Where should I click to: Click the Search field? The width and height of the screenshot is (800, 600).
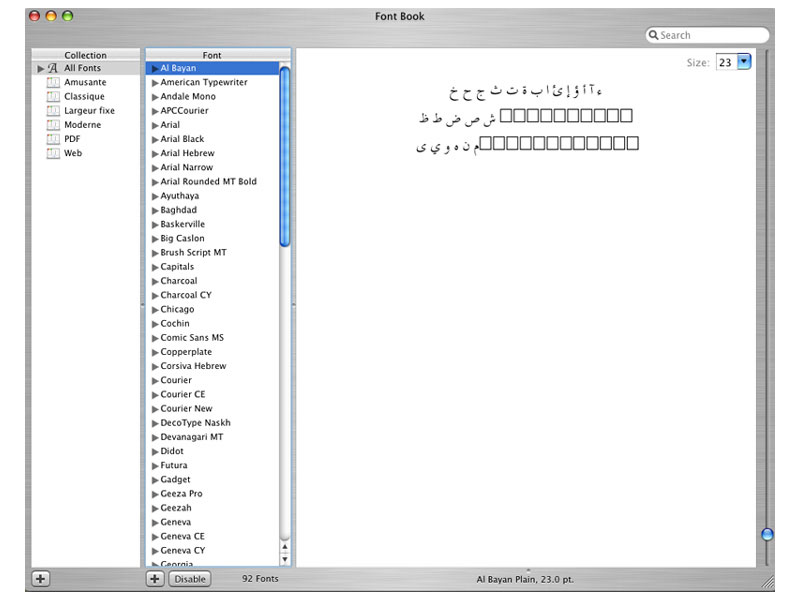707,35
